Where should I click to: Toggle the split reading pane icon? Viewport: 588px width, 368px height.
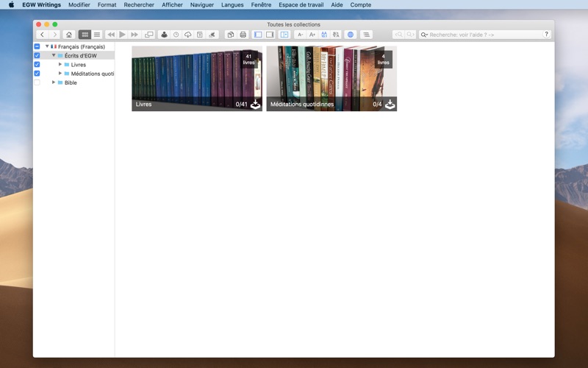(284, 35)
